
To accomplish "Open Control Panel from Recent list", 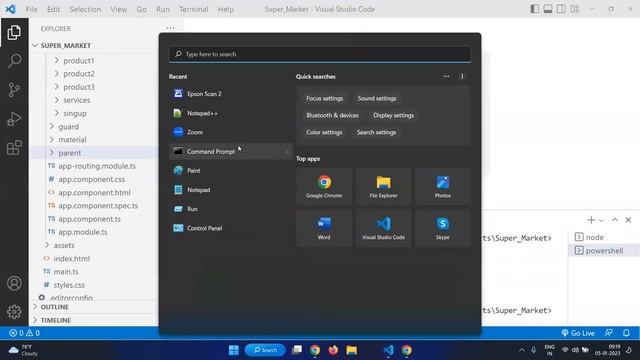I will [x=231, y=228].
